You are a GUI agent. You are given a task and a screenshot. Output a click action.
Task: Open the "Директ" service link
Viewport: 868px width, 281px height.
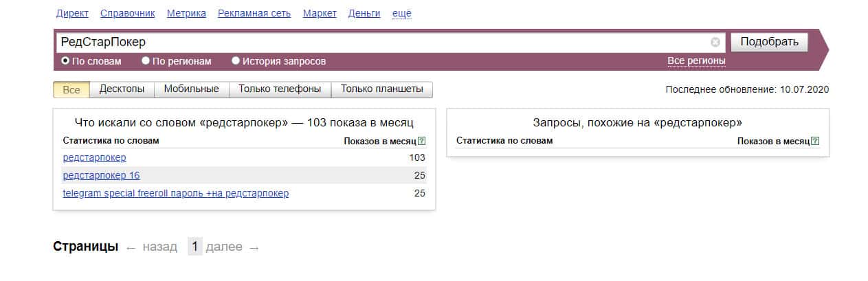72,14
